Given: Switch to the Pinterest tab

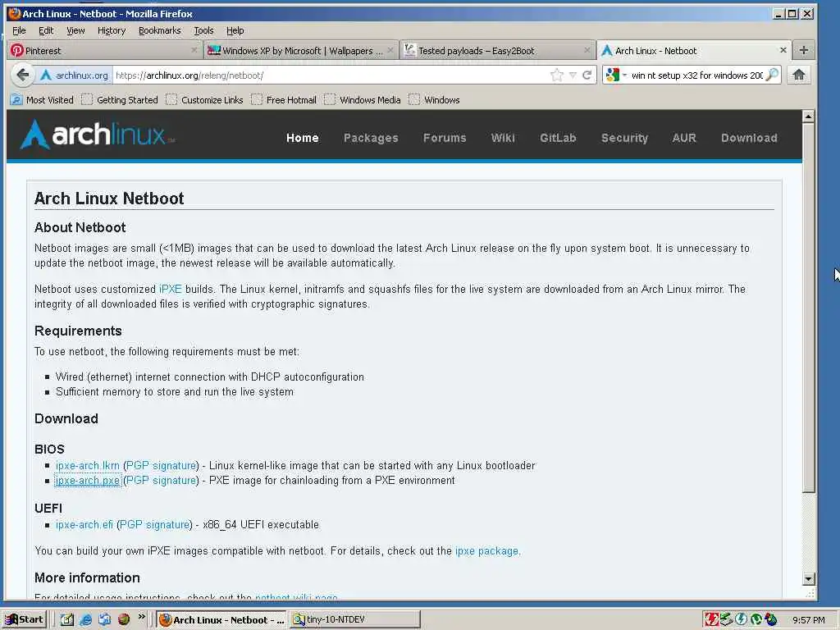Looking at the screenshot, I should 104,50.
